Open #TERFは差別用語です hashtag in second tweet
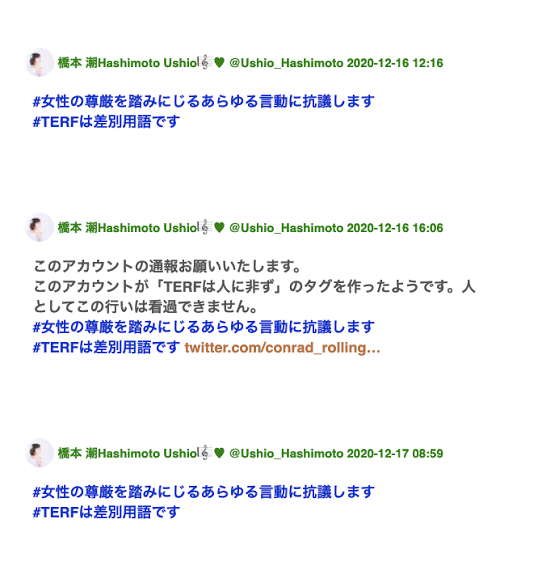 [106, 348]
